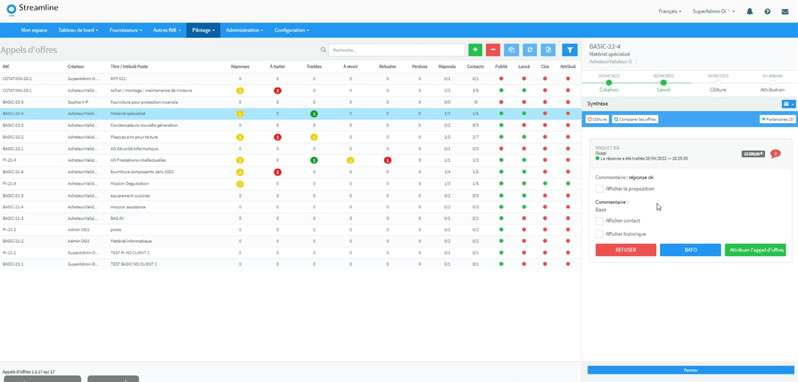Open the messages envelope icon
This screenshot has height=382, width=798.
pos(785,11)
